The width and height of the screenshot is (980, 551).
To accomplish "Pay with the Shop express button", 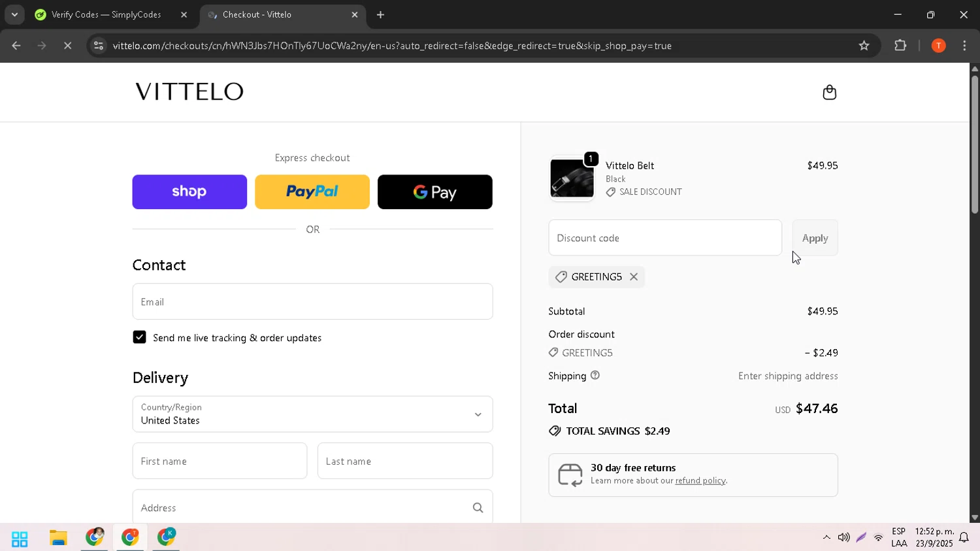I will [x=189, y=192].
